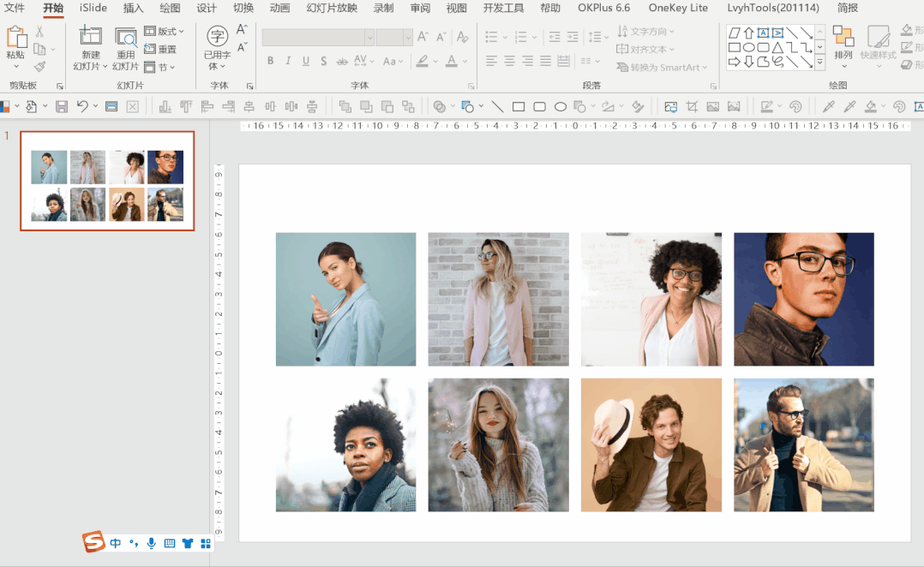The image size is (924, 567).
Task: Toggle Bold formatting
Action: coord(271,62)
